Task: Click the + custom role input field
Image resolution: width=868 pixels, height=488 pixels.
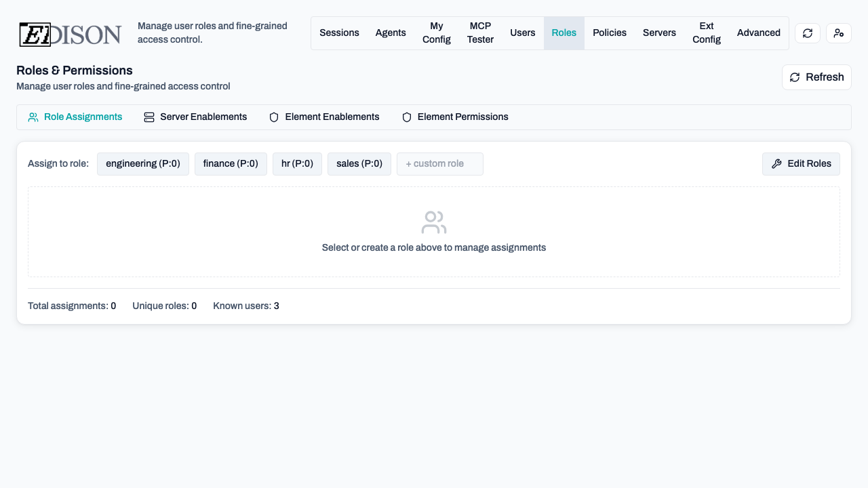Action: click(439, 163)
